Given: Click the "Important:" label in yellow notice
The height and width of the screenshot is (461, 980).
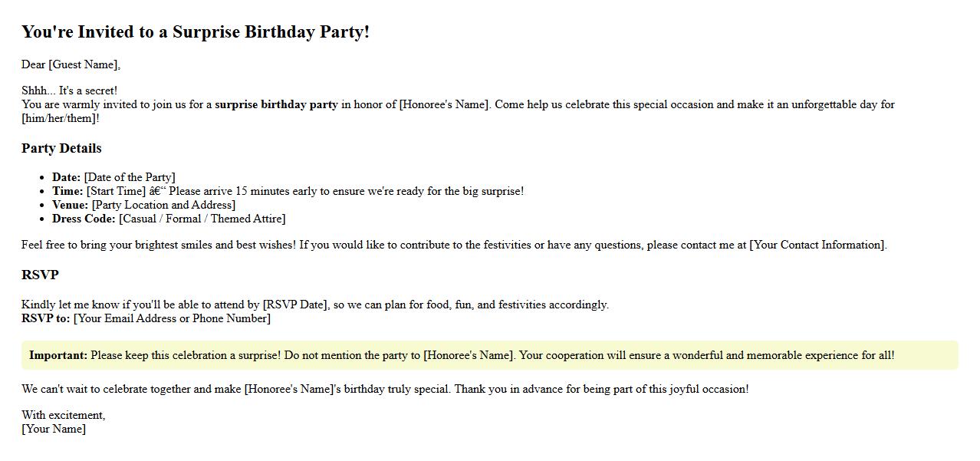Looking at the screenshot, I should [x=58, y=355].
